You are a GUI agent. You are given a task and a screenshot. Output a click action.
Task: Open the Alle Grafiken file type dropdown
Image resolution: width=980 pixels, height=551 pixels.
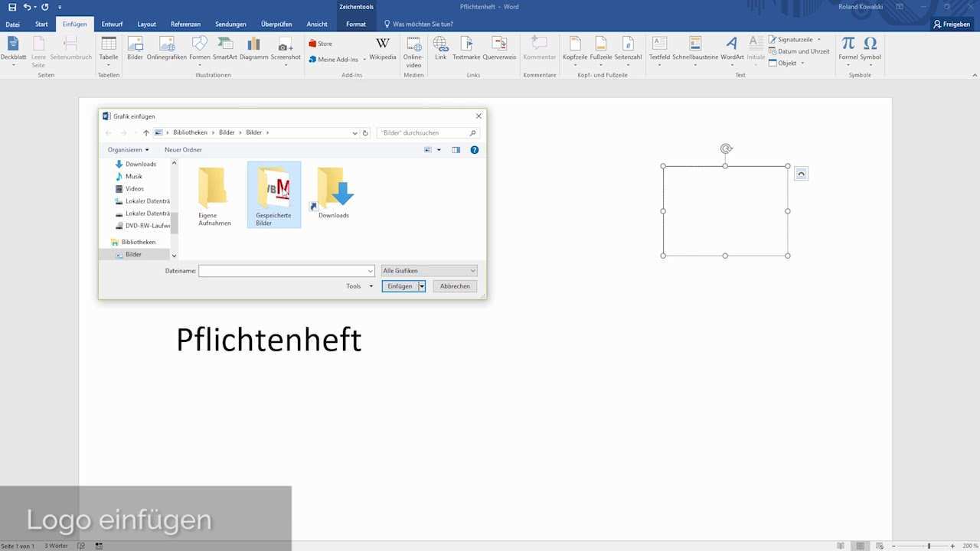click(430, 271)
